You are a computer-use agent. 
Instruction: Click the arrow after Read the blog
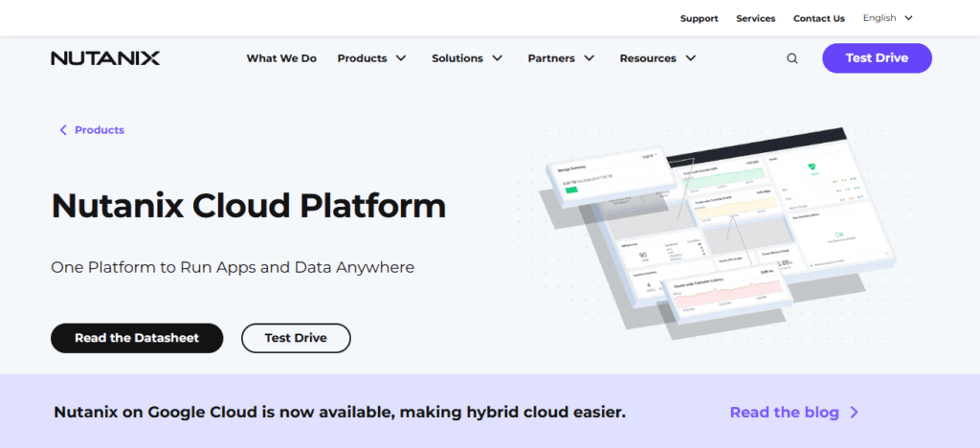tap(854, 413)
